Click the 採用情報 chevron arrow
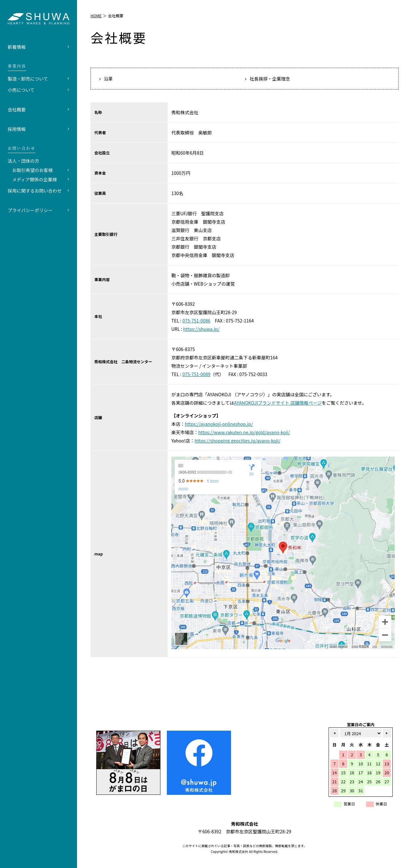 click(x=68, y=129)
